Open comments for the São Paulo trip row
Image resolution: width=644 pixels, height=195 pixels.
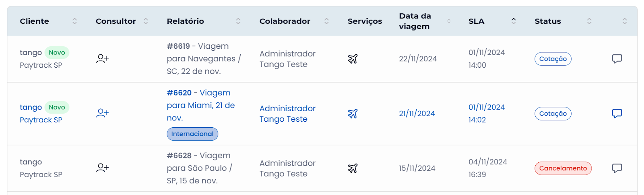click(x=617, y=168)
